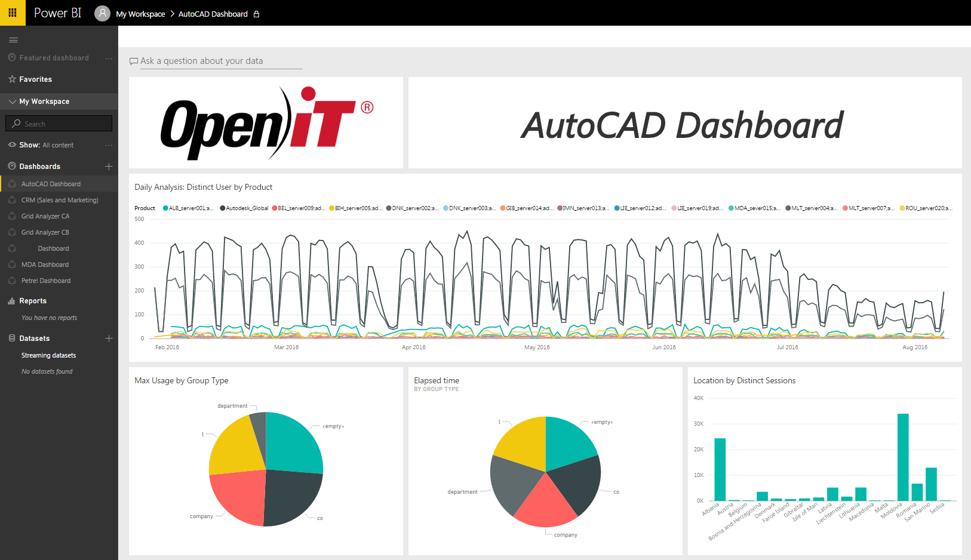971x560 pixels.
Task: Open Max Usage by Group Type tile title
Action: (182, 380)
